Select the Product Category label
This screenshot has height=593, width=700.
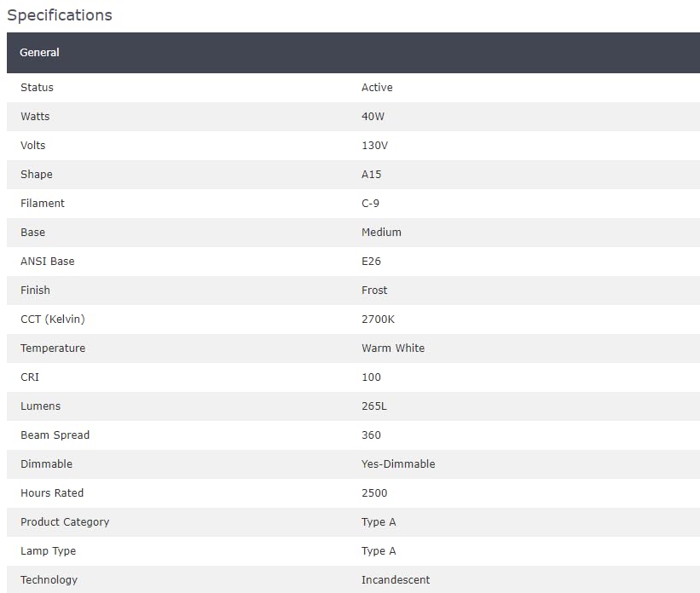pos(65,522)
